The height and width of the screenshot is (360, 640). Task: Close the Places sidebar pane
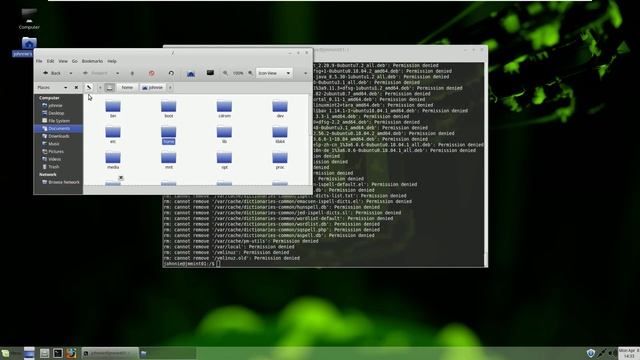pos(76,87)
